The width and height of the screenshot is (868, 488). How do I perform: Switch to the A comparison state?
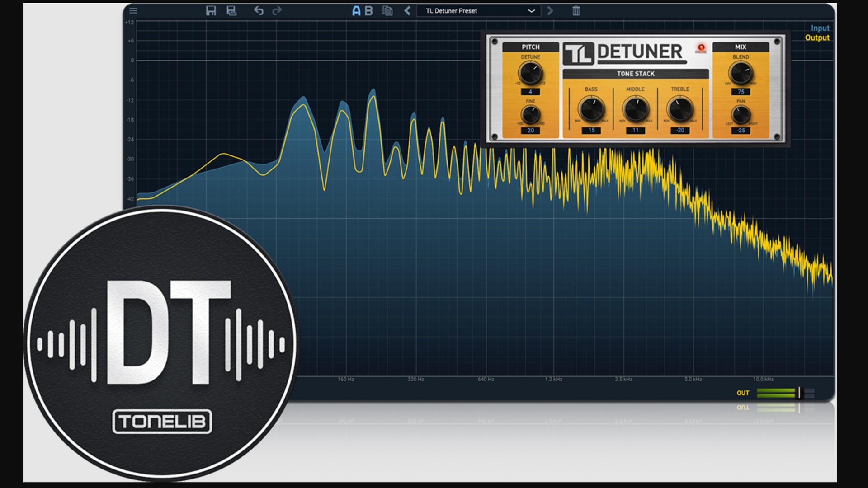point(356,11)
